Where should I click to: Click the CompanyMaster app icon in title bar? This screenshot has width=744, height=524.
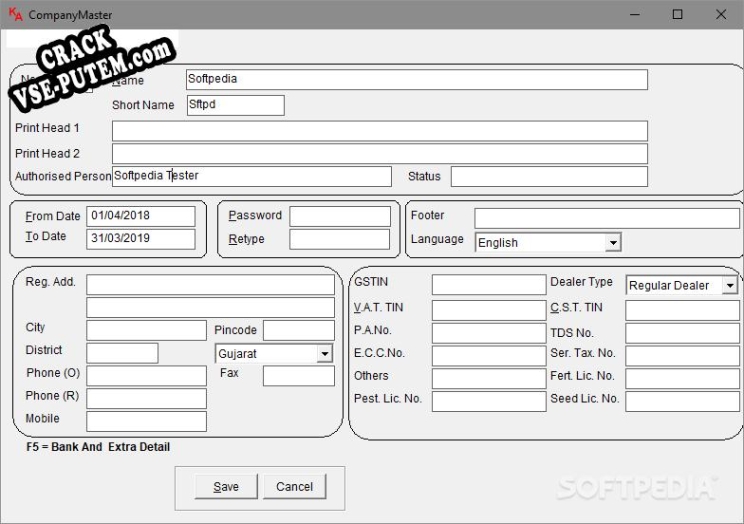click(16, 14)
